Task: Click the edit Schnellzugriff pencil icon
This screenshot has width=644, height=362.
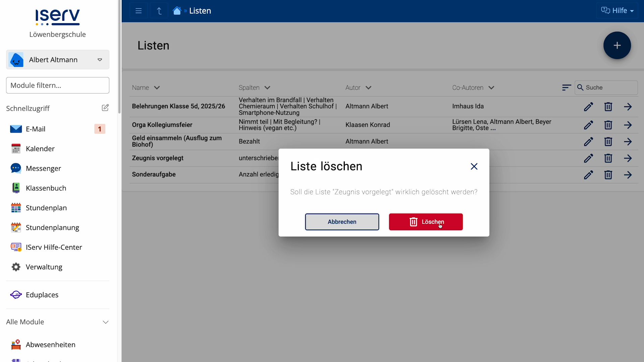Action: pyautogui.click(x=105, y=108)
